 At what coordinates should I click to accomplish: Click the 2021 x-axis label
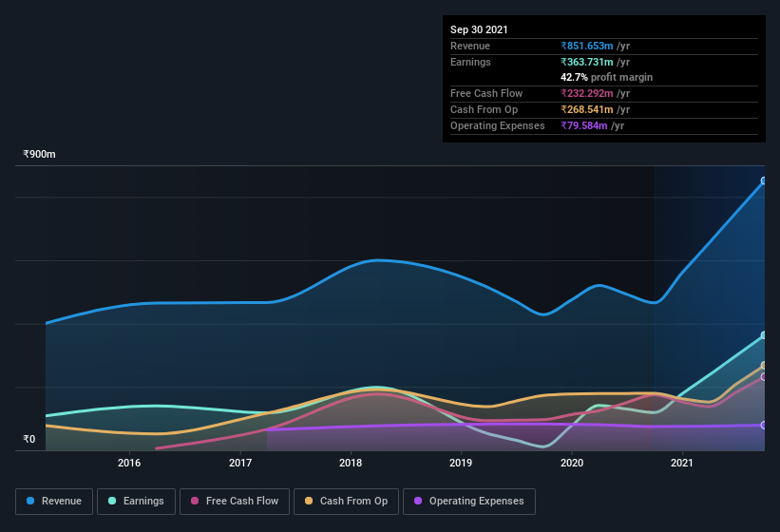point(681,463)
